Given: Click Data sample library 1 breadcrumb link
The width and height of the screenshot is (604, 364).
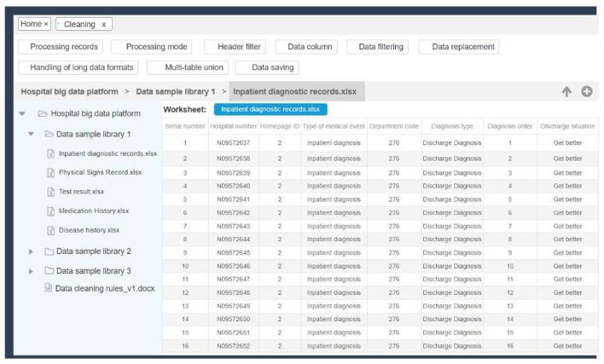Looking at the screenshot, I should pos(175,91).
